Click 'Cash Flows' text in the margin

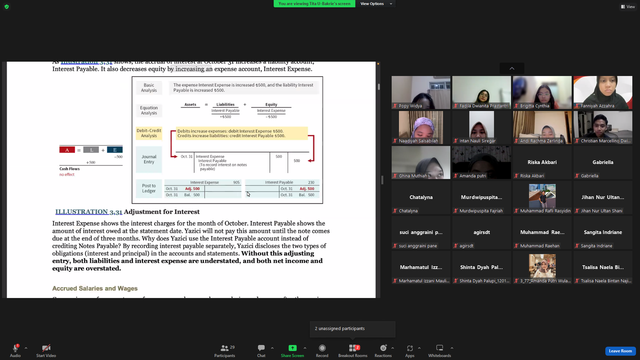click(69, 169)
